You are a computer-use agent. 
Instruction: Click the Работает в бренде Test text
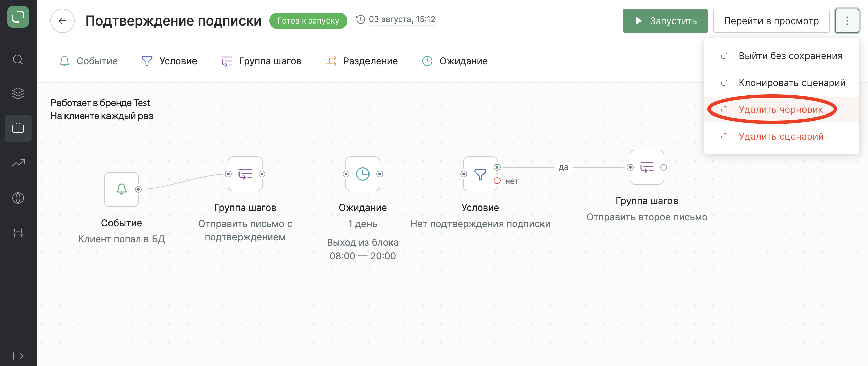tap(100, 103)
